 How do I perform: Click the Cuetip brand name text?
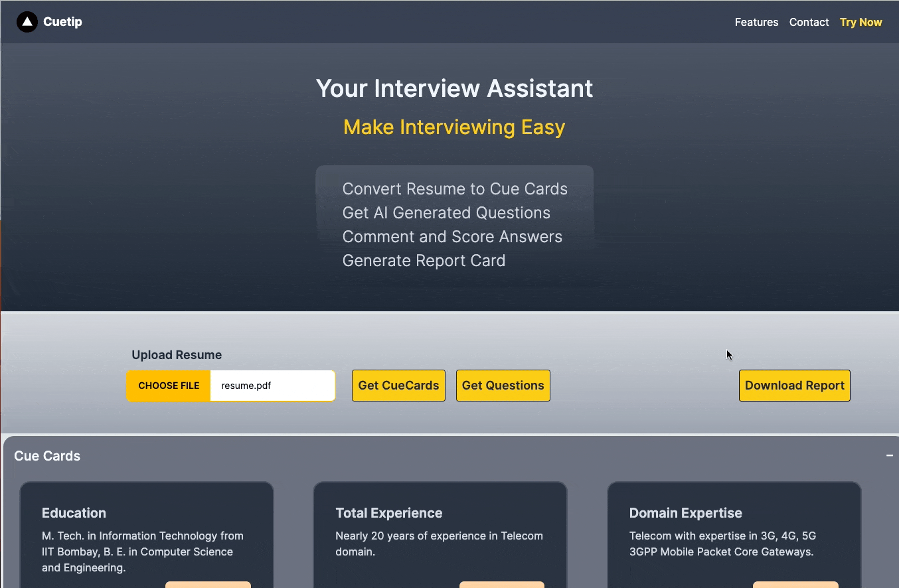[62, 22]
